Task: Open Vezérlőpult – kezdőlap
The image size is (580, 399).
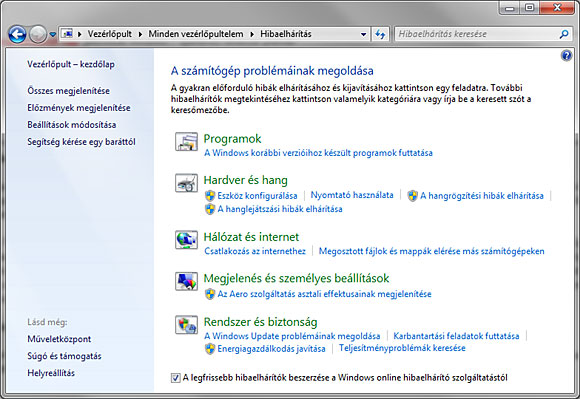Action: pos(71,64)
